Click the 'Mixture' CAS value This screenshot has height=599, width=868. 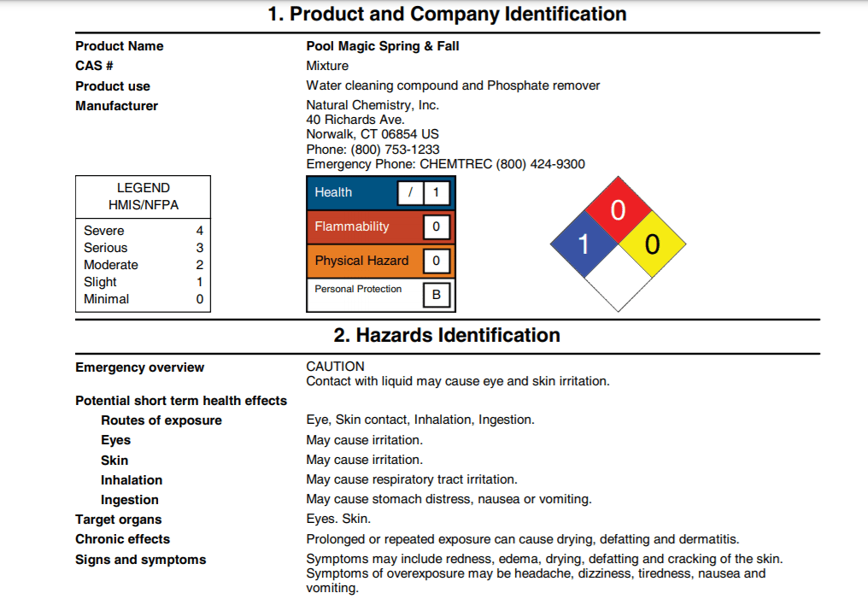coord(327,66)
